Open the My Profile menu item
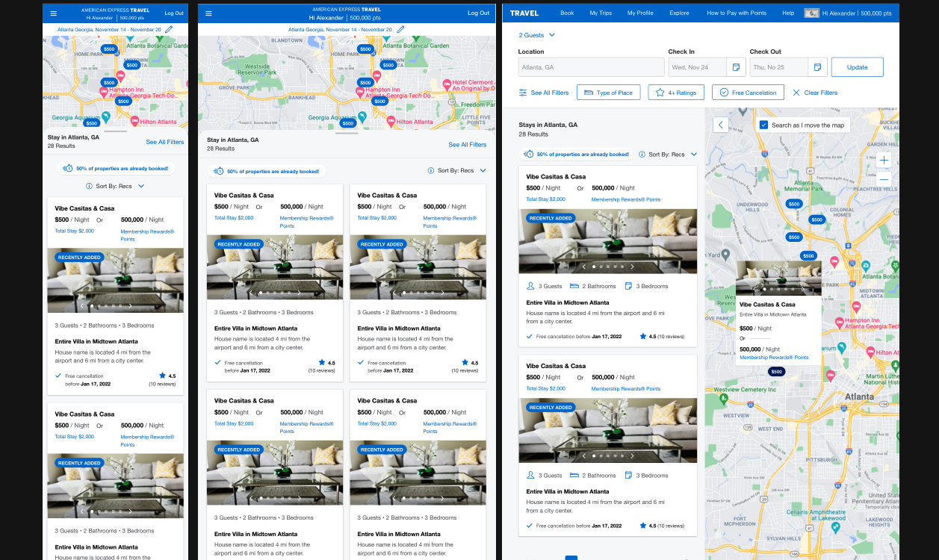 click(640, 13)
